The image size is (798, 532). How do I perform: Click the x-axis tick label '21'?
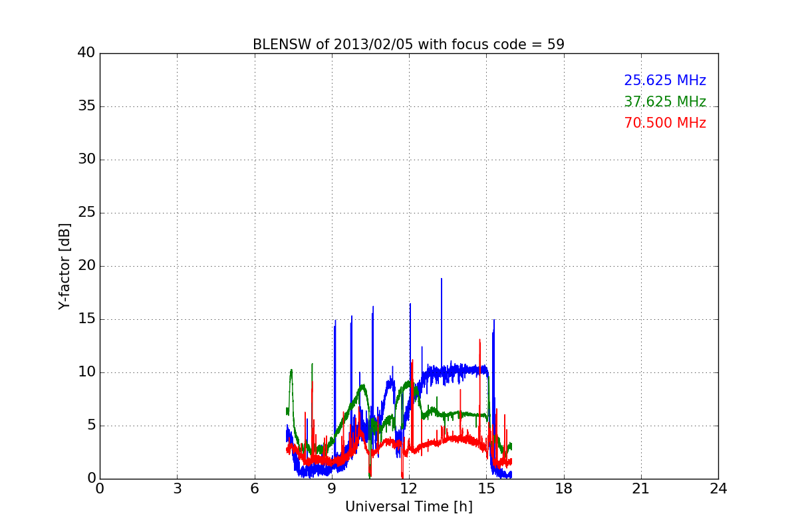[640, 489]
